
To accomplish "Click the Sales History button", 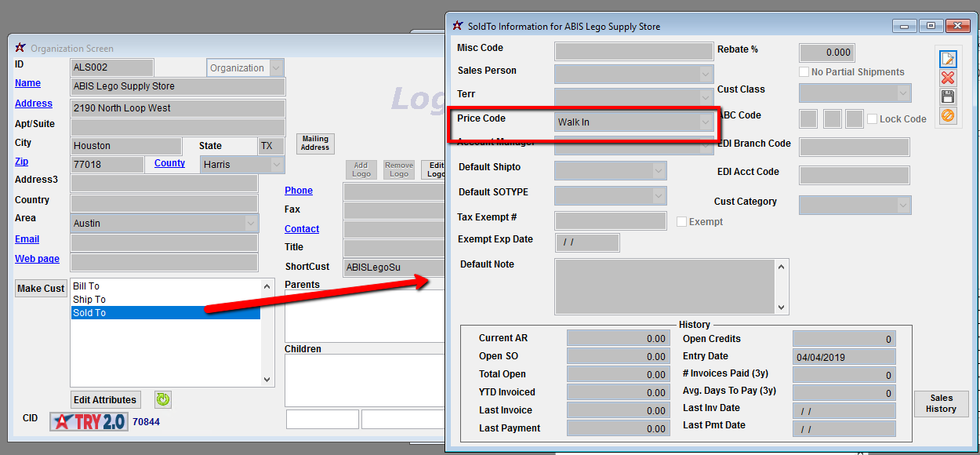I will point(941,403).
